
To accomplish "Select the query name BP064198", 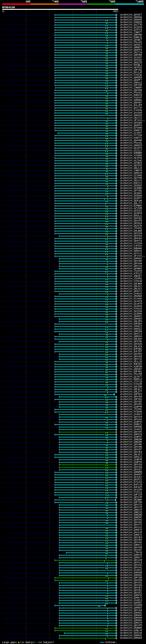I will click(x=8, y=8).
